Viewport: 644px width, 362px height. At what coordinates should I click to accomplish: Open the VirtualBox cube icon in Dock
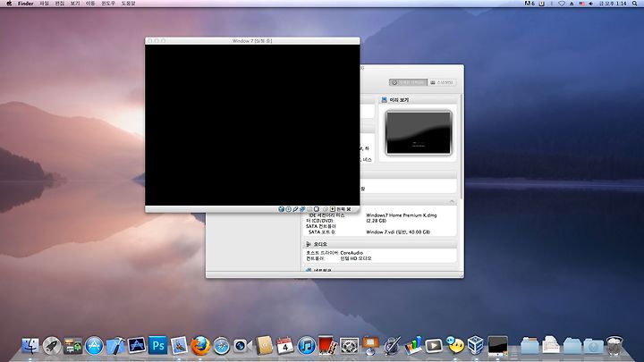pos(476,345)
